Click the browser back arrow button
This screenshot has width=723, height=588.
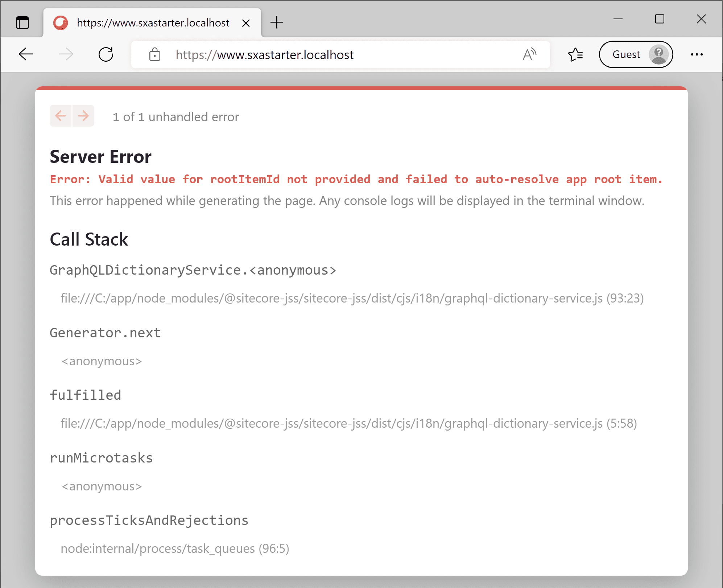[26, 54]
